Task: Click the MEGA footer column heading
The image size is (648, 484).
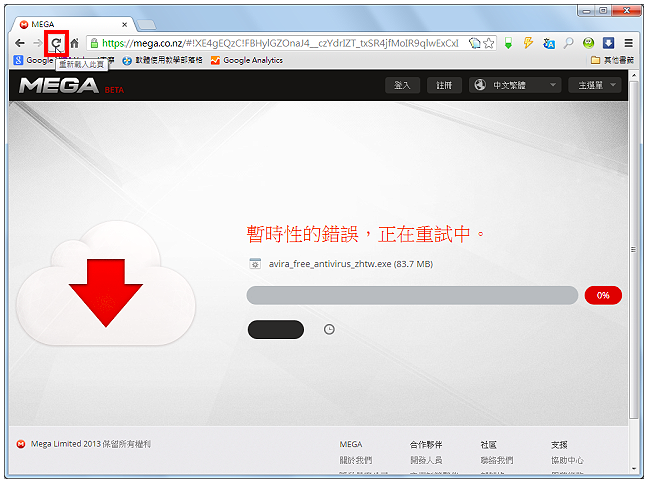Action: pyautogui.click(x=351, y=445)
